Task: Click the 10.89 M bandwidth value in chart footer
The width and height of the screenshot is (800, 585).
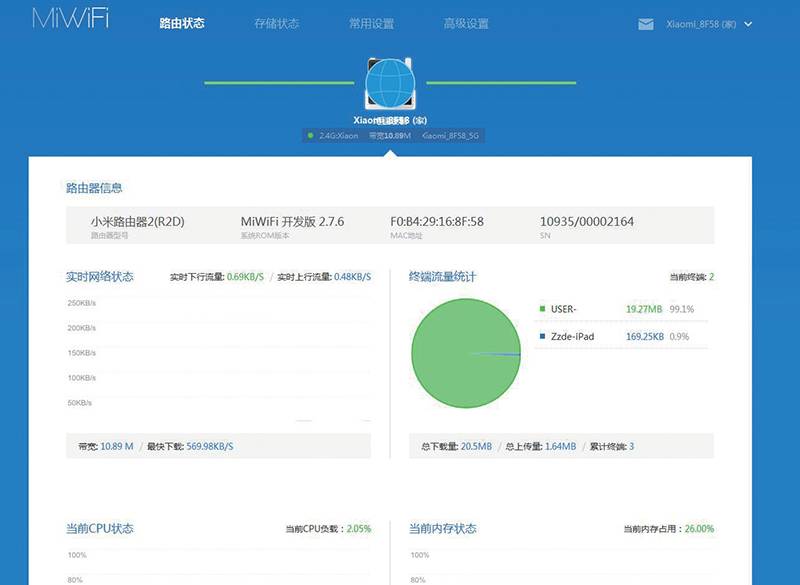Action: 117,446
